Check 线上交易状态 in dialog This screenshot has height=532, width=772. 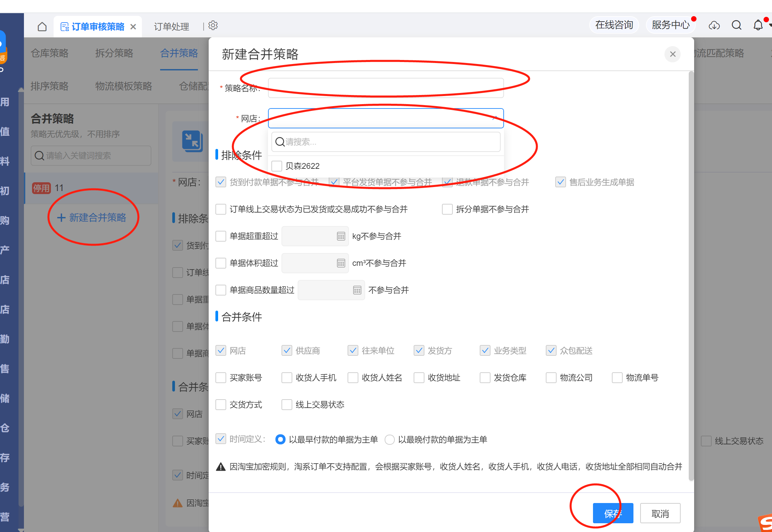point(287,405)
